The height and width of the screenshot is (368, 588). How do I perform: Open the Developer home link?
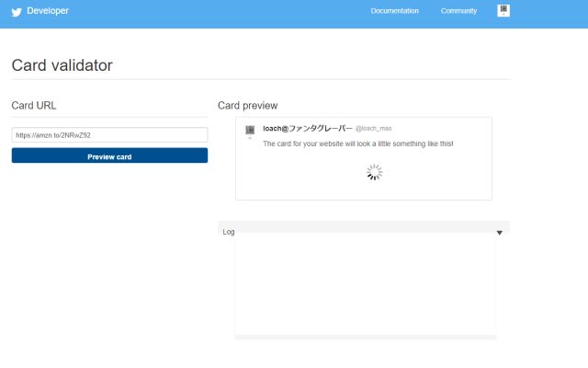click(x=48, y=11)
